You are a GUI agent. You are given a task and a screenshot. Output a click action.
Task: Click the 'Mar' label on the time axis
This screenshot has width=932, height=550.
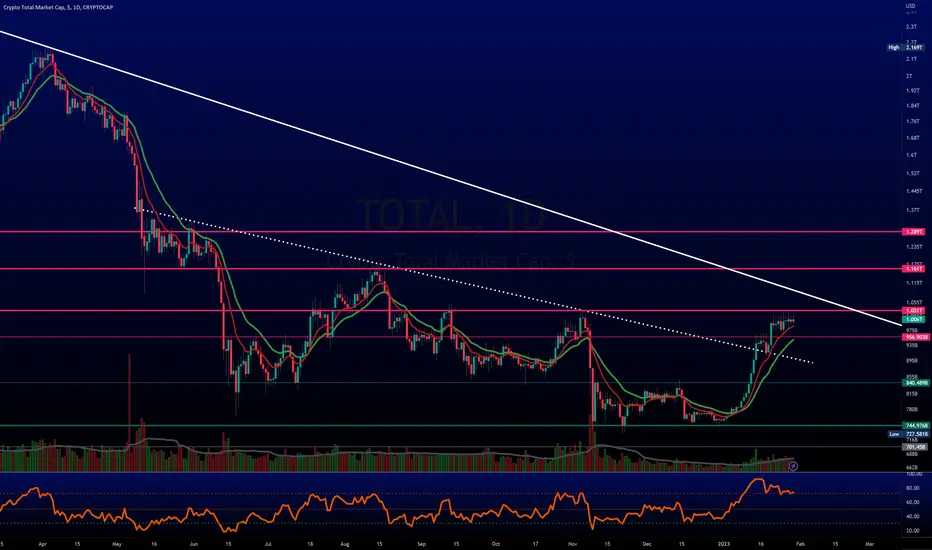870,544
